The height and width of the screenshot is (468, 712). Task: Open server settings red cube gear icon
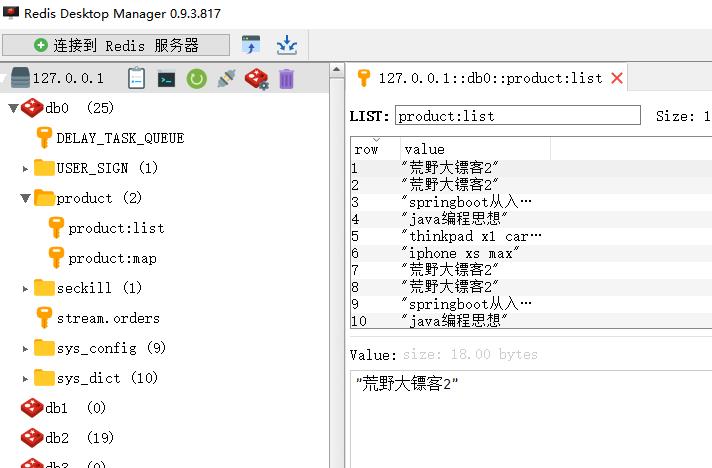click(257, 79)
